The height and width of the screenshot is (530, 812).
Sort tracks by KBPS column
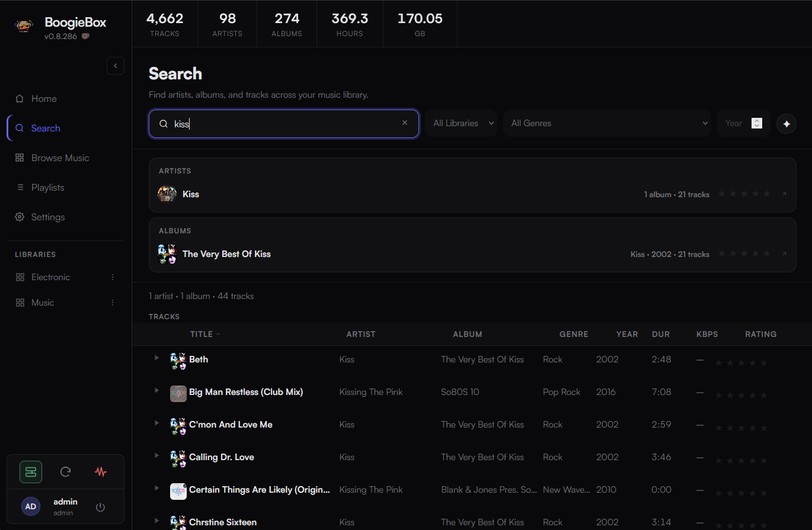tap(707, 334)
